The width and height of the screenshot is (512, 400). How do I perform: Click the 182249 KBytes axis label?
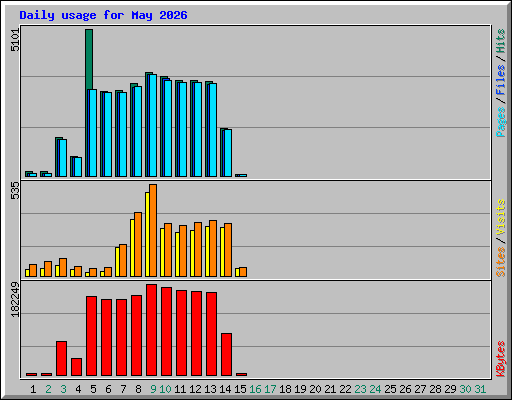(15, 299)
